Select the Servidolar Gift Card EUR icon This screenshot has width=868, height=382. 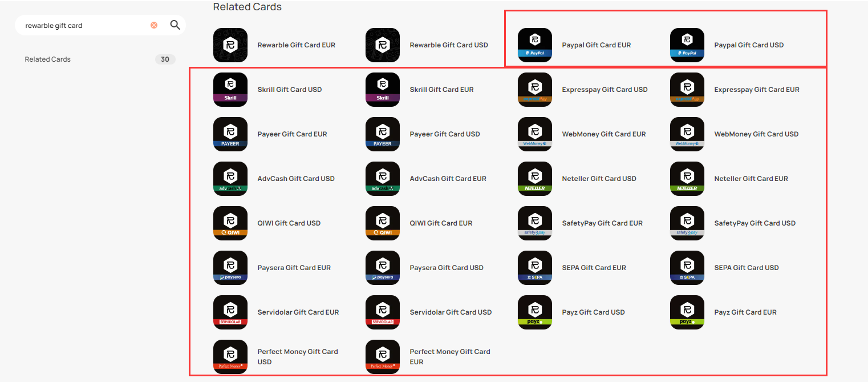[230, 312]
